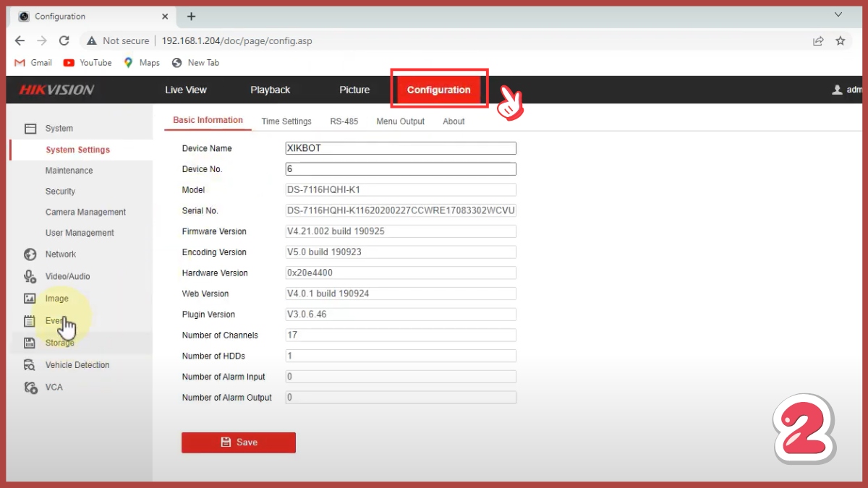The image size is (868, 488).
Task: Click the Device No. input field
Action: click(401, 169)
